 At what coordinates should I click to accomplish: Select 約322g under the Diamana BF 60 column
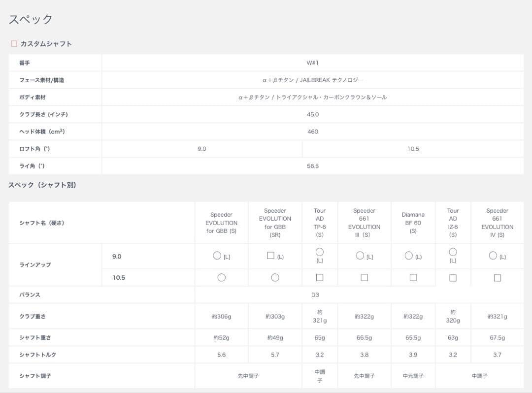click(x=413, y=316)
